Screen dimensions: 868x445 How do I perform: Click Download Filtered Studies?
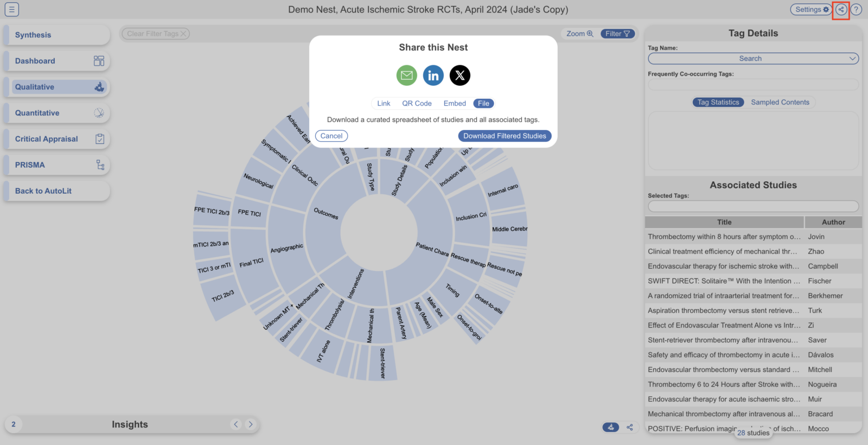click(504, 136)
